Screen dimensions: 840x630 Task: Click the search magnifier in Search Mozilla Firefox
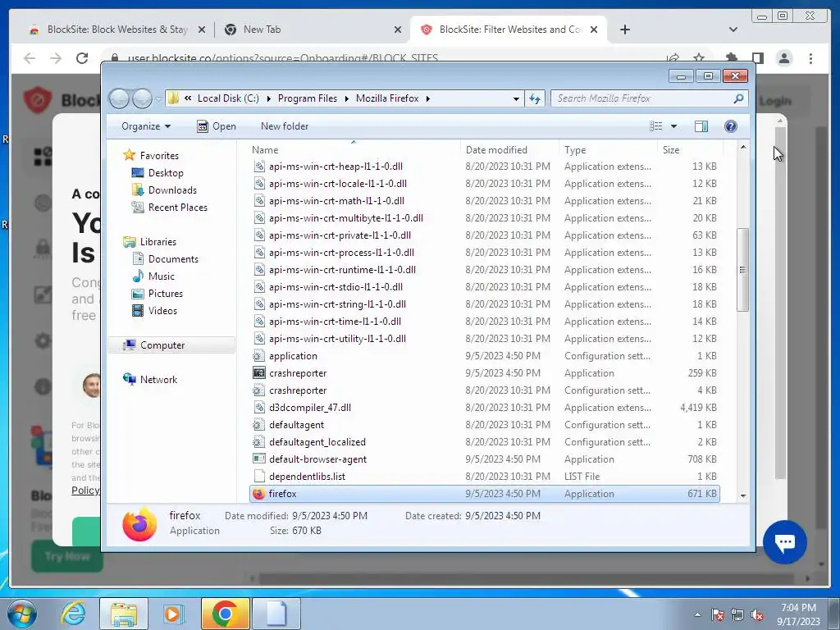[738, 98]
